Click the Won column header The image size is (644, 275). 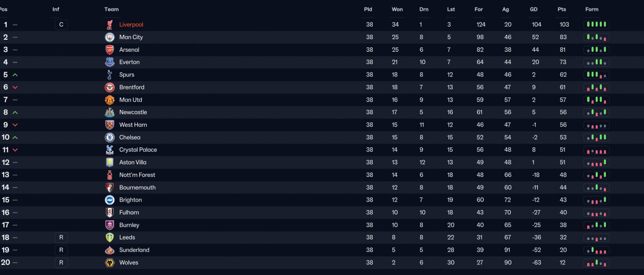tap(397, 10)
